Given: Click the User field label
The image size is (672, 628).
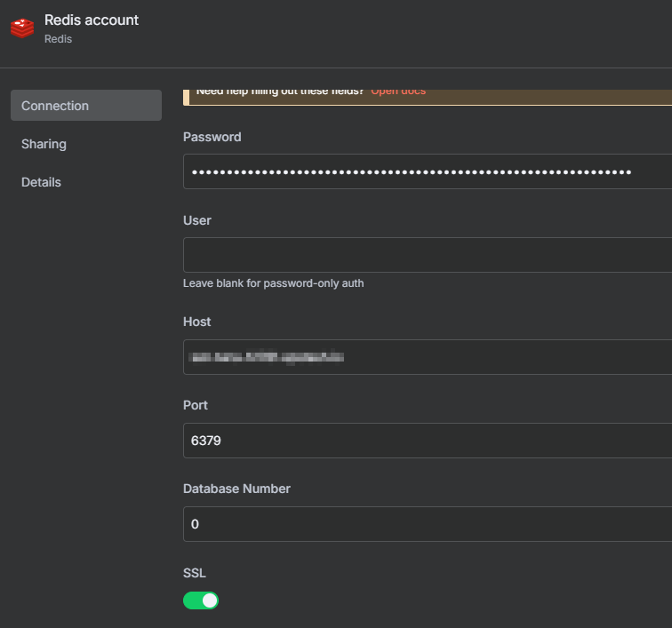Looking at the screenshot, I should pyautogui.click(x=197, y=220).
